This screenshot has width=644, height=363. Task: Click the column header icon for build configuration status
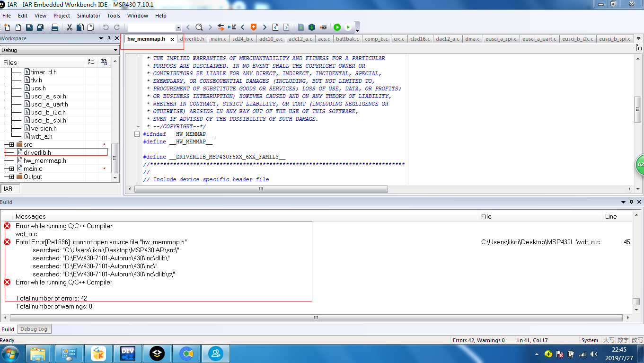pos(91,62)
